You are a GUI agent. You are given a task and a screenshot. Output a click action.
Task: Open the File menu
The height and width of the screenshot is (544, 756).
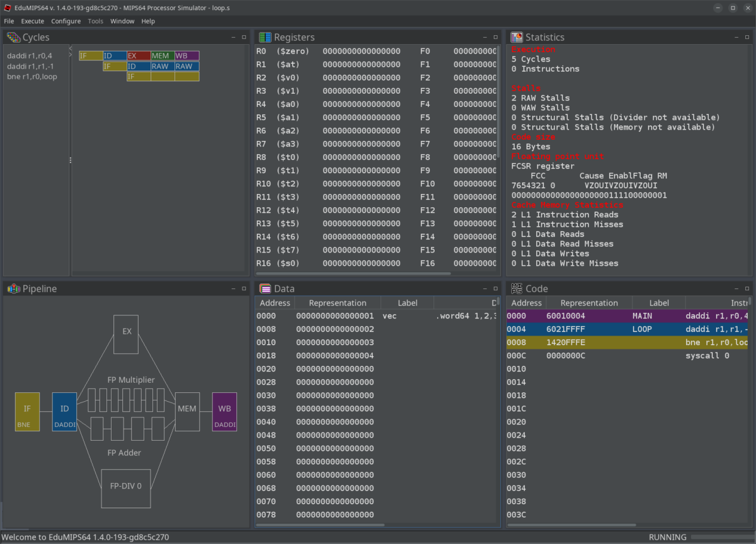(9, 21)
